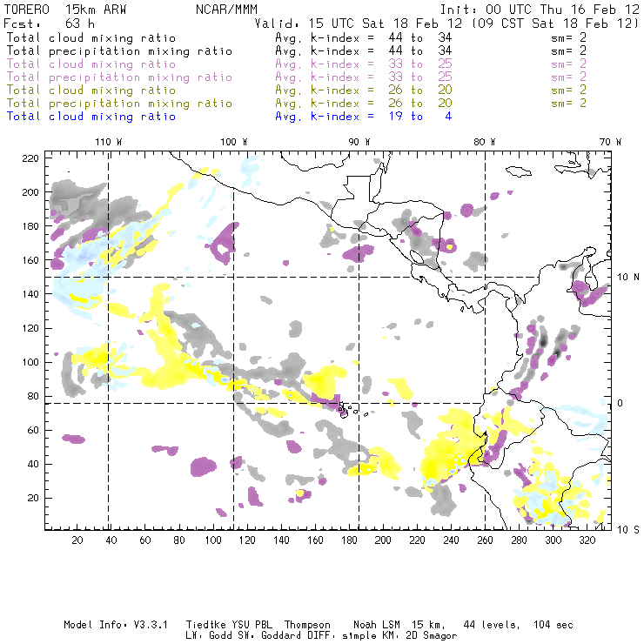Click 'Avg. k-index = 26 to 20' in the olive precipitation row

click(364, 103)
